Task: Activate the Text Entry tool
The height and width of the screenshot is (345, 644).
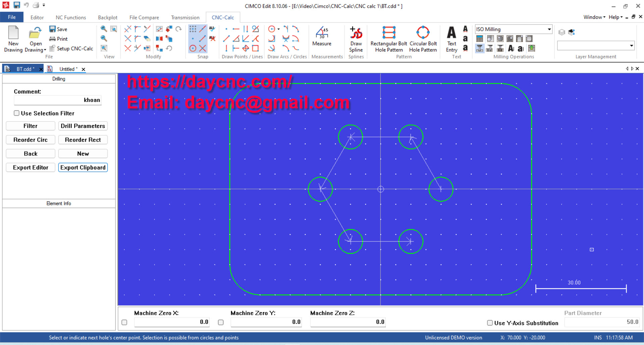Action: (x=451, y=38)
